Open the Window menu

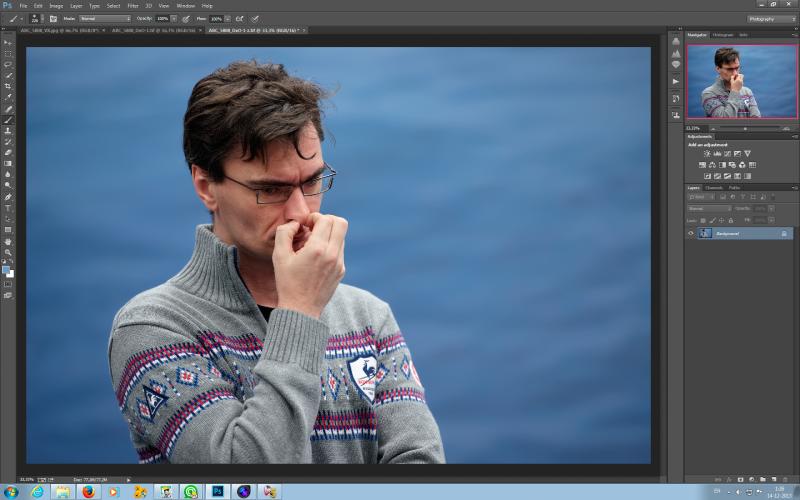[x=185, y=6]
